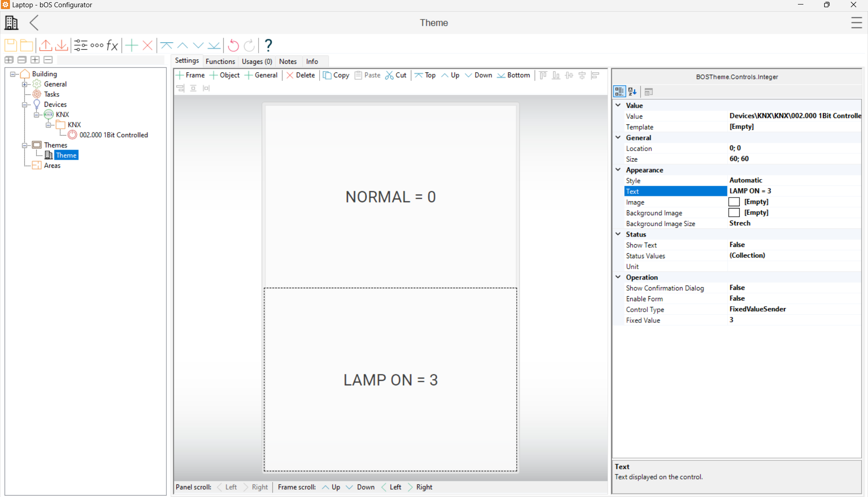Screen dimensions: 868x497
Task: Select the 002.000 1Bit Controlled tree item
Action: [x=113, y=135]
